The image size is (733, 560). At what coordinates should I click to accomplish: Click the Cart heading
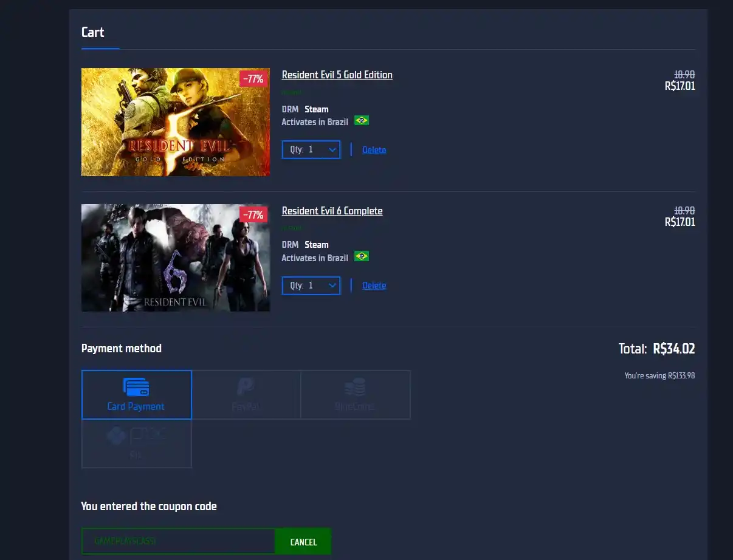click(x=93, y=32)
